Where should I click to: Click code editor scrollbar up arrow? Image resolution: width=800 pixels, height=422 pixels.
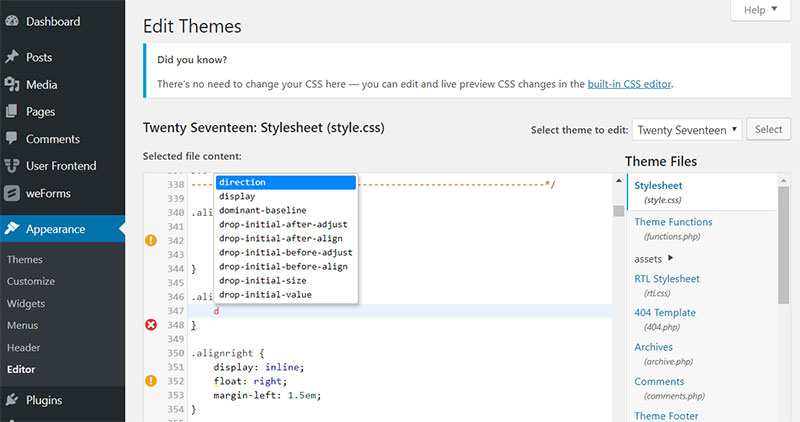click(618, 181)
